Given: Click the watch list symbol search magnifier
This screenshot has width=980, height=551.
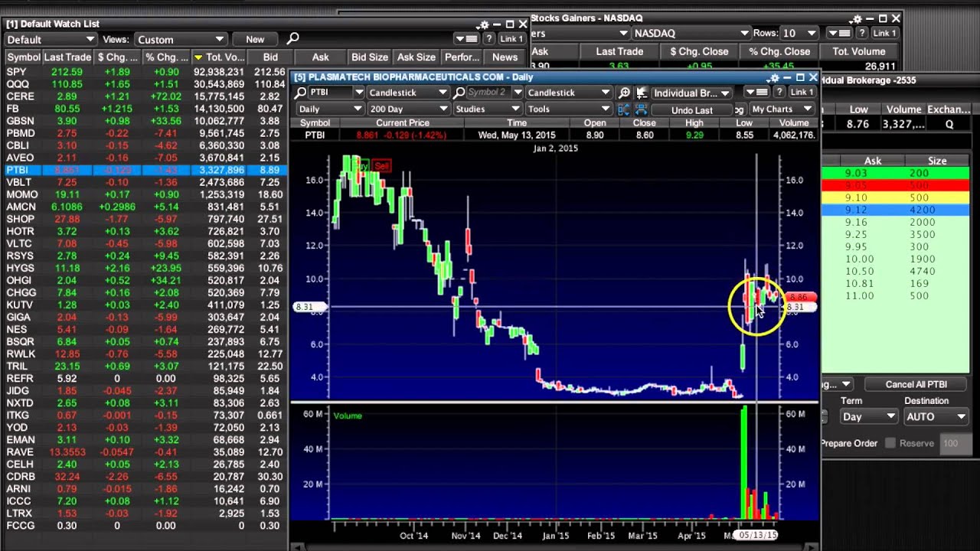Looking at the screenshot, I should (292, 39).
